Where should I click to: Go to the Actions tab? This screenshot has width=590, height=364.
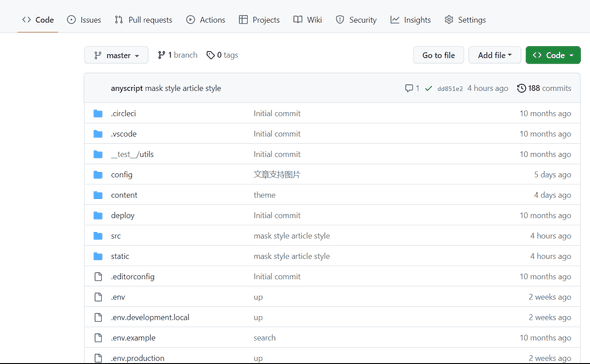(205, 20)
